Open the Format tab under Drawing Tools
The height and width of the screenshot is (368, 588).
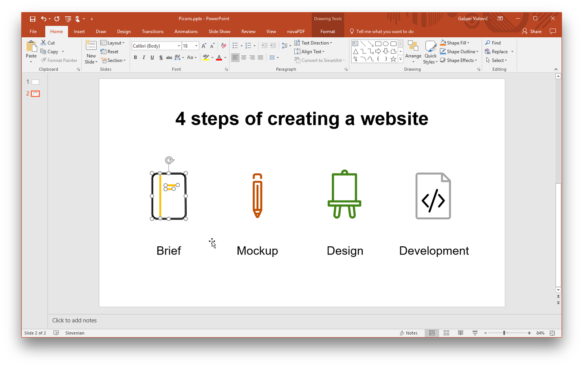pos(328,31)
